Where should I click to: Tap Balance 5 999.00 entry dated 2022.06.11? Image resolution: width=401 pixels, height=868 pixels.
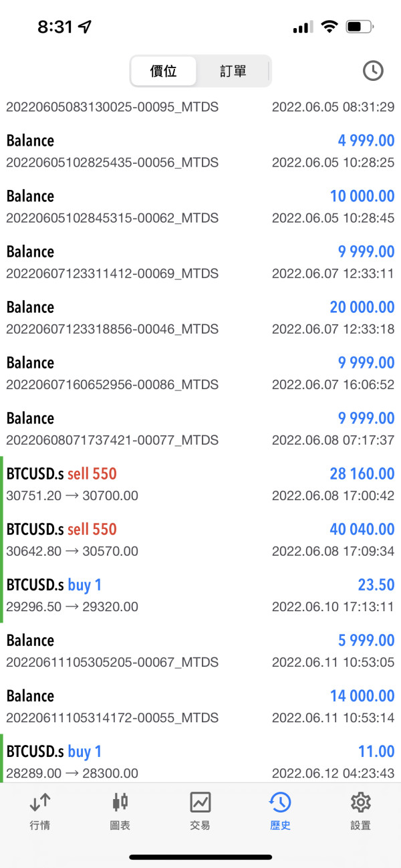click(200, 651)
